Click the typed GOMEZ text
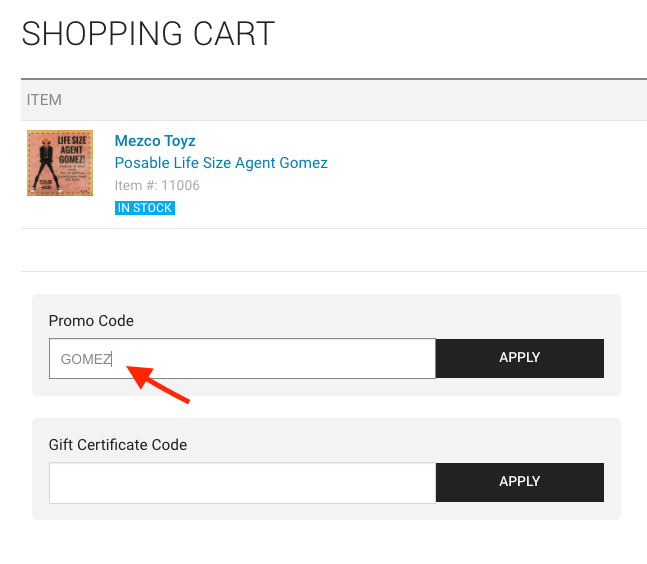647x564 pixels. click(x=86, y=359)
